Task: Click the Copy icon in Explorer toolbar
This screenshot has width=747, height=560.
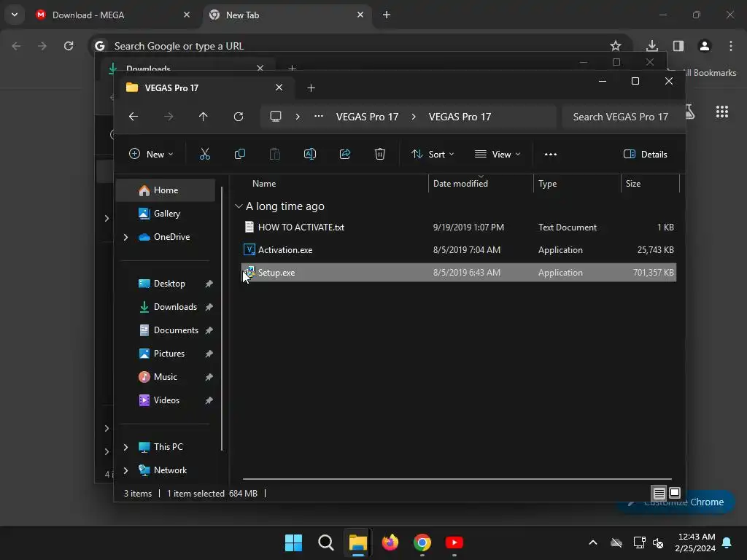Action: tap(239, 155)
